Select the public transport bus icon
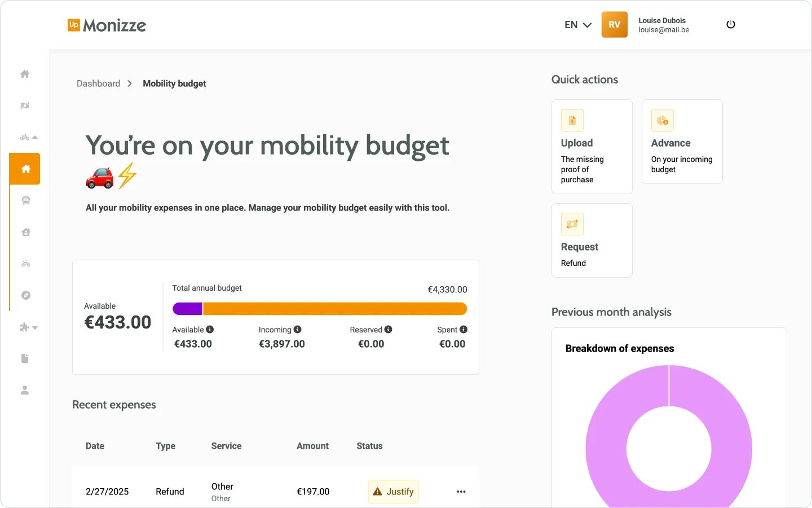Image resolution: width=812 pixels, height=508 pixels. pyautogui.click(x=25, y=200)
